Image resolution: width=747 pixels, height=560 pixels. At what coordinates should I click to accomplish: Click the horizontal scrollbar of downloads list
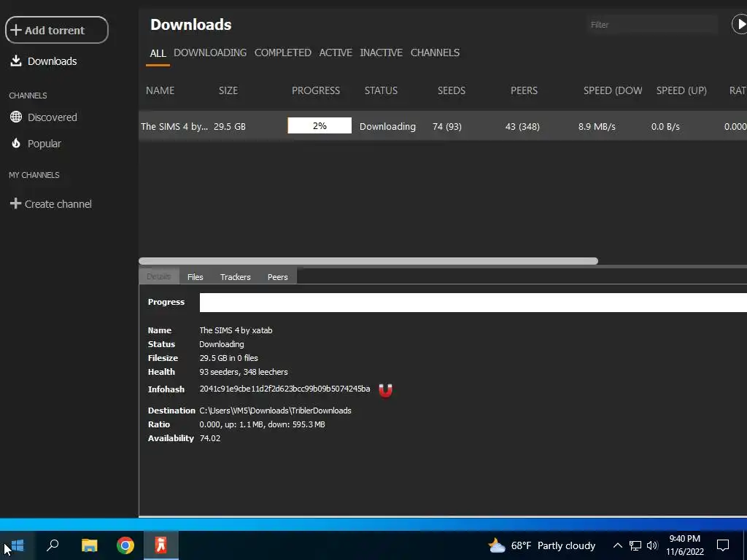[368, 261]
